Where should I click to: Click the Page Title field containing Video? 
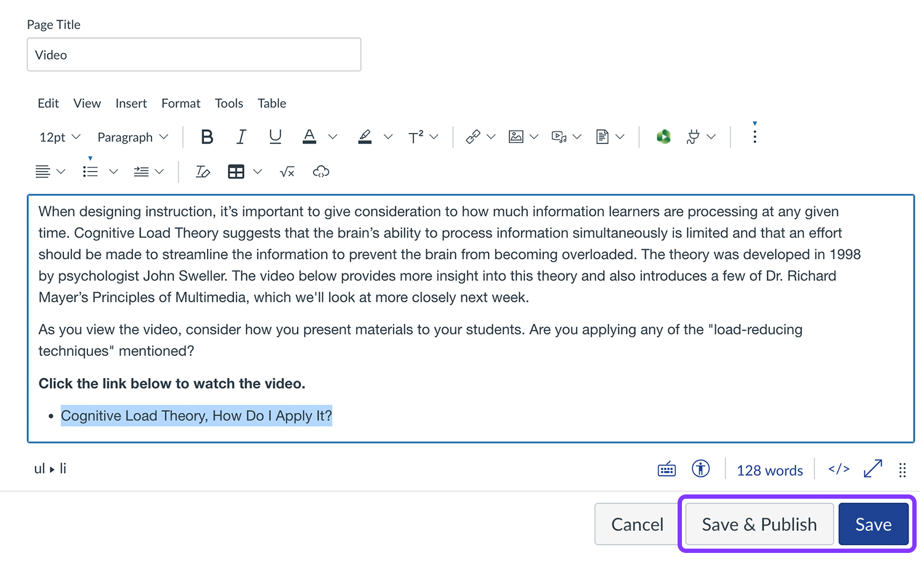click(x=194, y=54)
